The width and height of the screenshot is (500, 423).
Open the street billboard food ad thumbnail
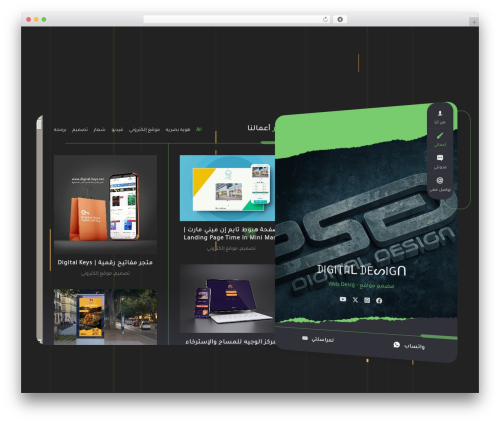(105, 317)
